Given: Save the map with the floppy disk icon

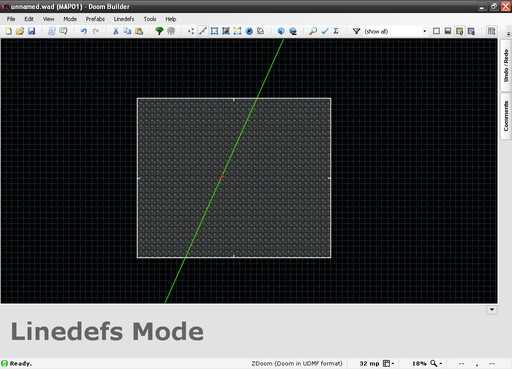Looking at the screenshot, I should (32, 31).
